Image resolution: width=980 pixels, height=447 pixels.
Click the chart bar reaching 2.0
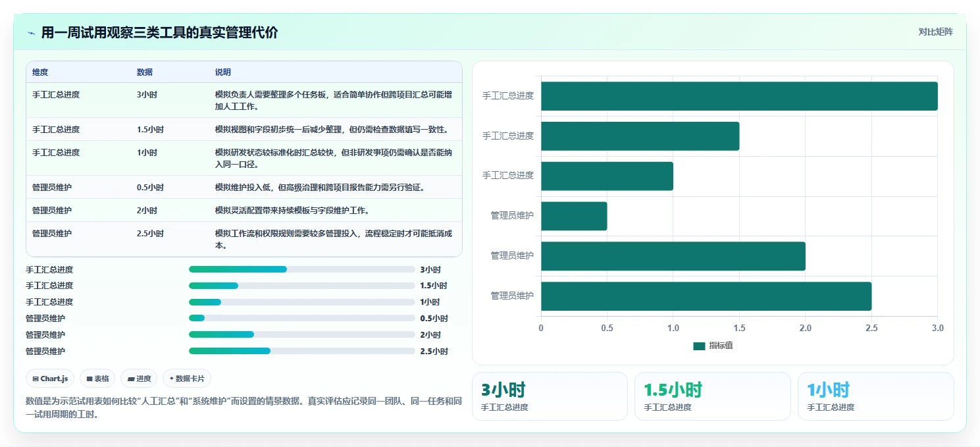[673, 256]
